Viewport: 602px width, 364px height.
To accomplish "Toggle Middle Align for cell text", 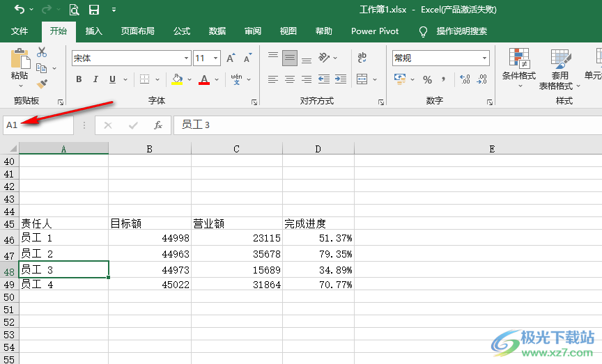I will (x=290, y=58).
